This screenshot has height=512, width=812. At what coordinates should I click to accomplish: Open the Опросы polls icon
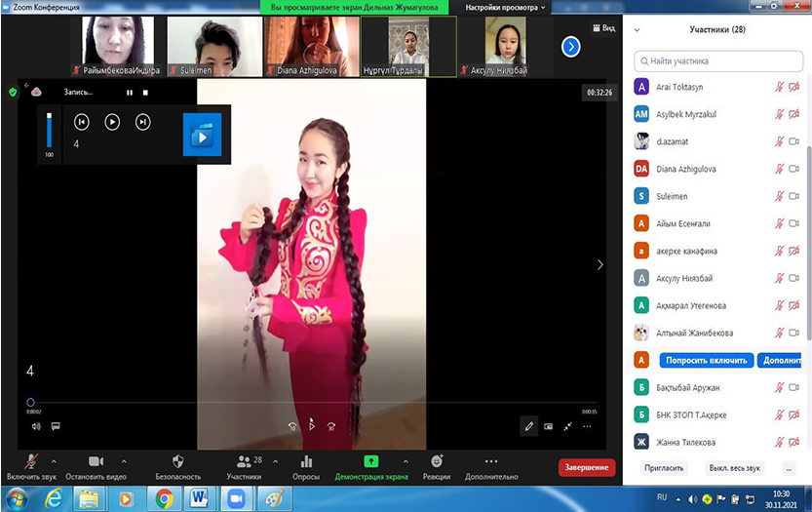point(306,461)
